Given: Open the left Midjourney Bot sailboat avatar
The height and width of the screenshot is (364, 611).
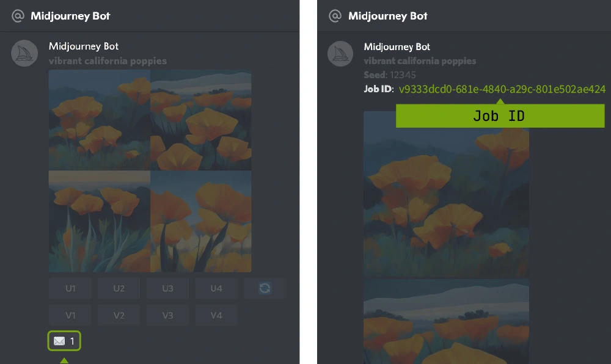Looking at the screenshot, I should 24,53.
